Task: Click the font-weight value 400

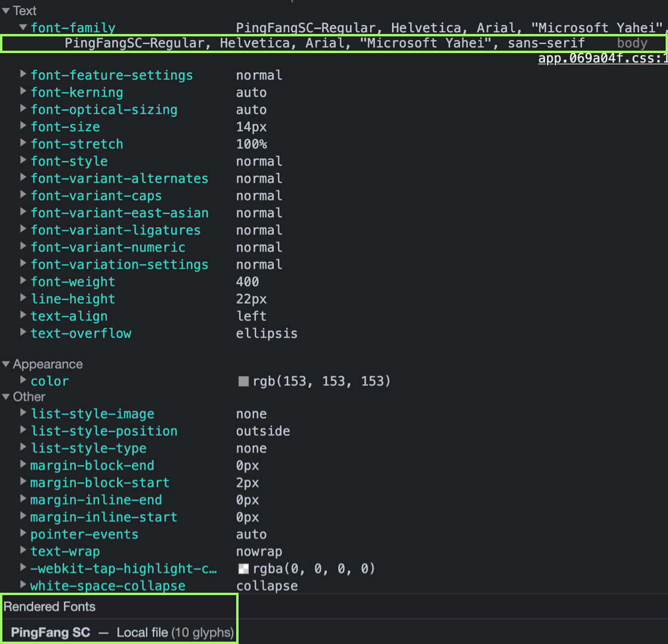Action: (248, 281)
